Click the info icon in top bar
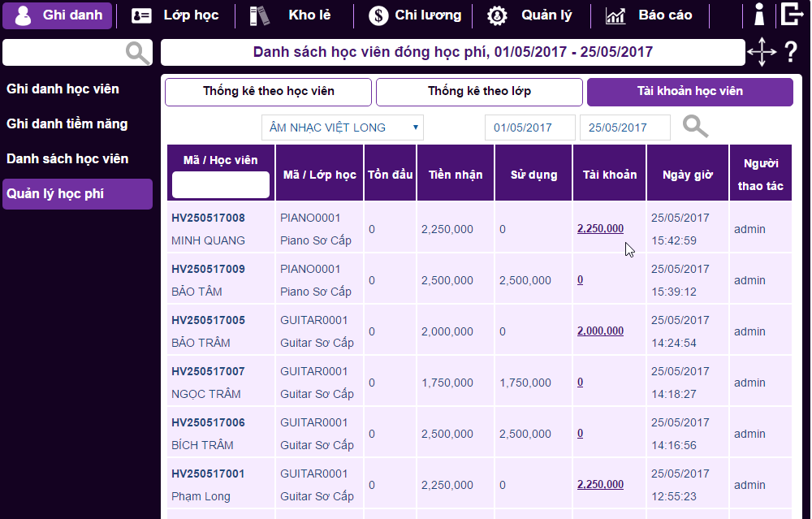Screen dimensions: 812x519 point(759,15)
